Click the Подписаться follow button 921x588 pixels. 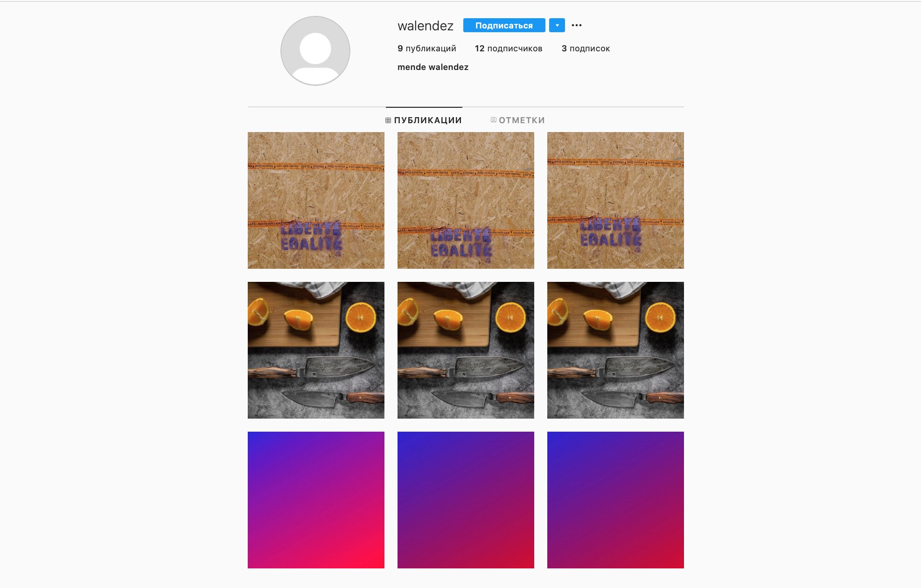(504, 25)
